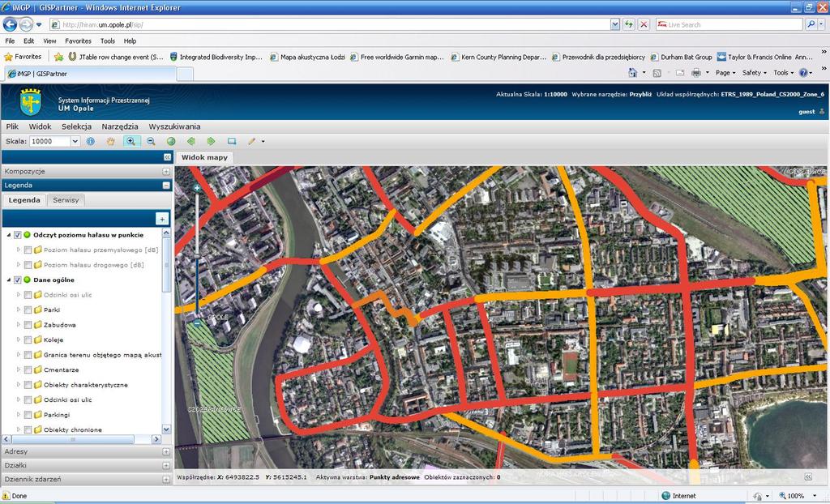Image resolution: width=830 pixels, height=504 pixels.
Task: Click the Live Search input field
Action: point(730,24)
